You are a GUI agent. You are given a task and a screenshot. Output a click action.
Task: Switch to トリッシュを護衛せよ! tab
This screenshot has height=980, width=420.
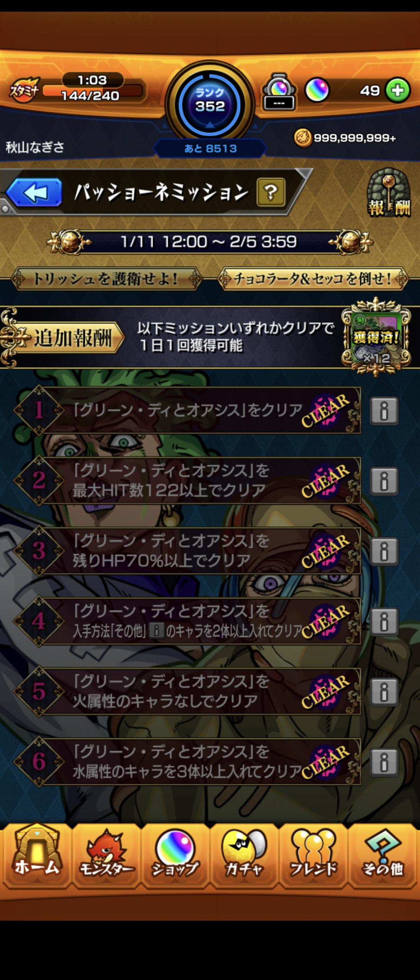pos(106,279)
